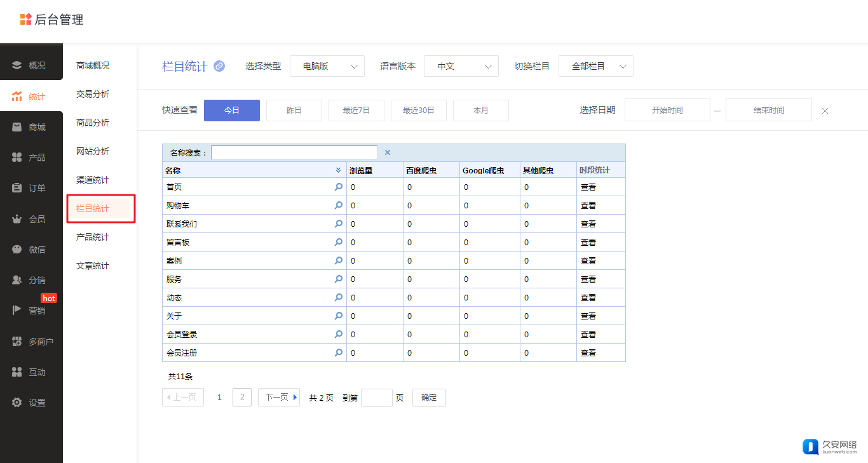Click the clear date range X icon
This screenshot has height=463, width=868.
pos(825,111)
